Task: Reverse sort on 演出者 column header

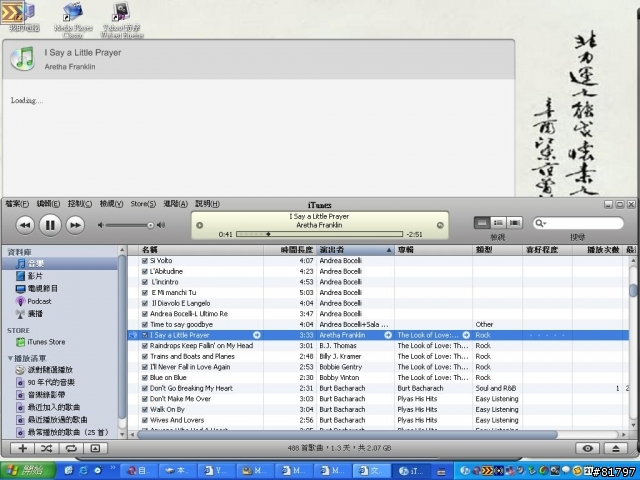Action: pos(355,250)
